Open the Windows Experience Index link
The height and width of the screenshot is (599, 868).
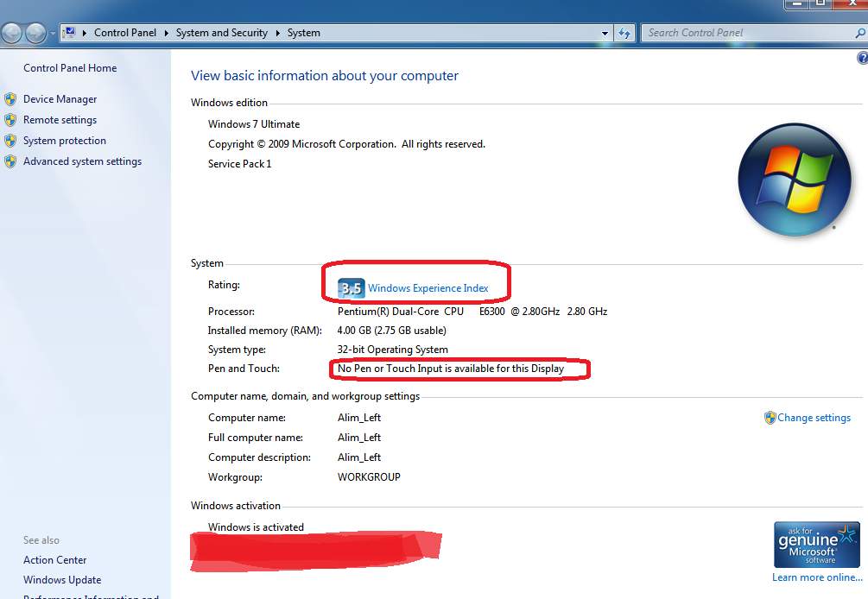(428, 288)
